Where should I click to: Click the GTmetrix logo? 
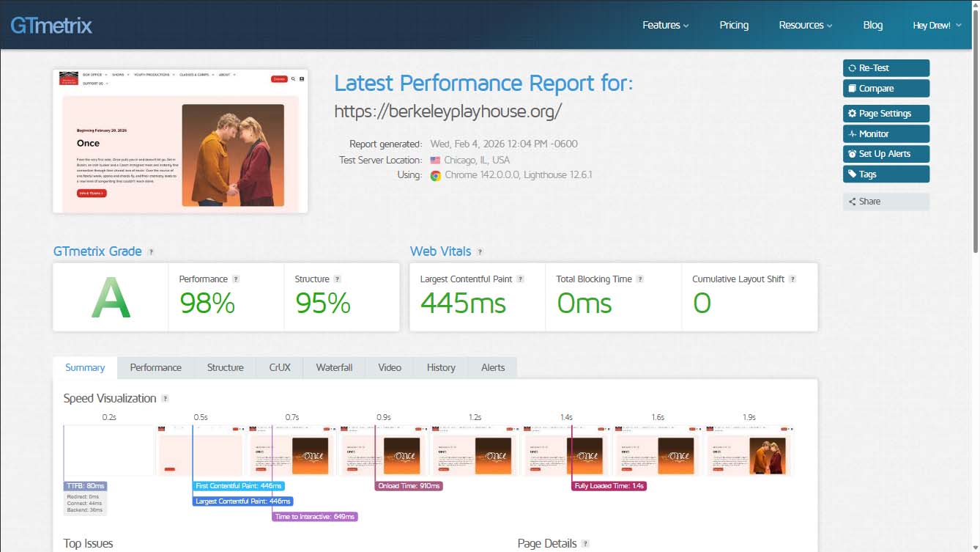pyautogui.click(x=51, y=26)
